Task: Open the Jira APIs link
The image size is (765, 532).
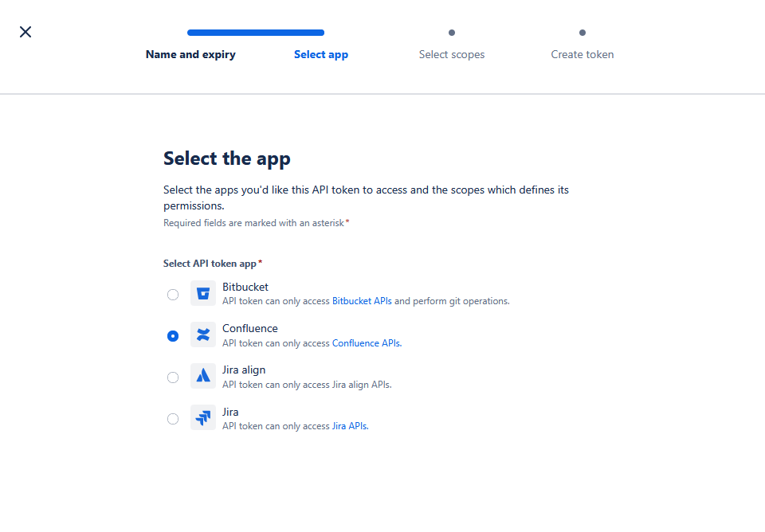Action: coord(349,426)
